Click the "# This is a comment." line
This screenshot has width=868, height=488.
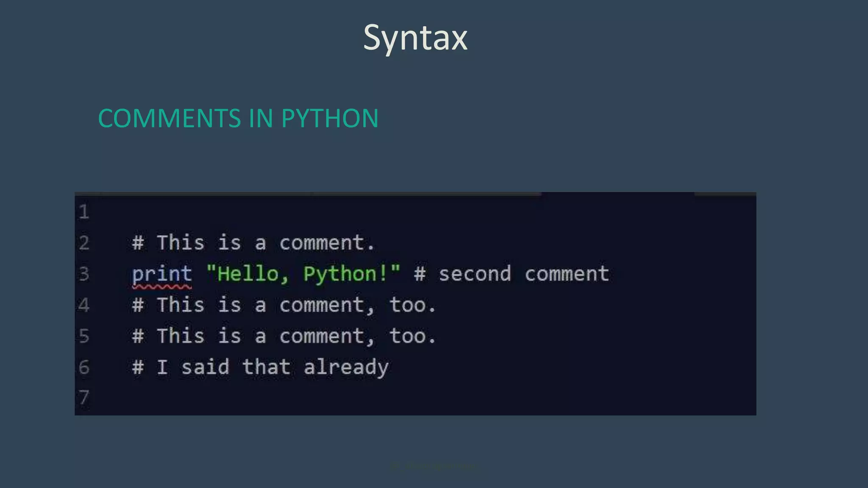(253, 243)
